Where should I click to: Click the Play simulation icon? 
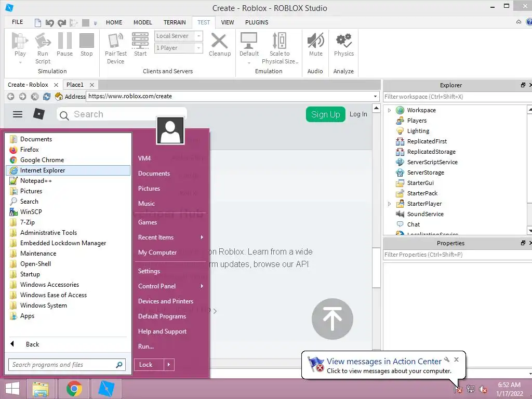pyautogui.click(x=20, y=41)
